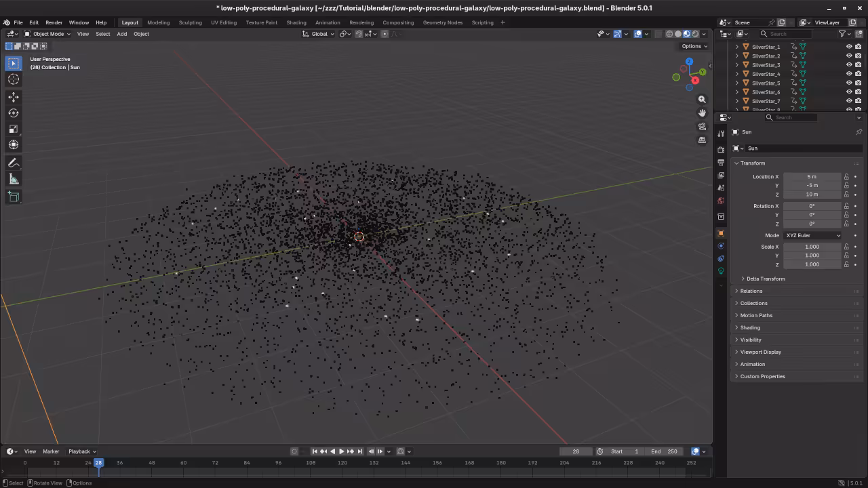Toggle the snapping magnet in the viewport header
Viewport: 868px width, 488px height.
tap(358, 34)
